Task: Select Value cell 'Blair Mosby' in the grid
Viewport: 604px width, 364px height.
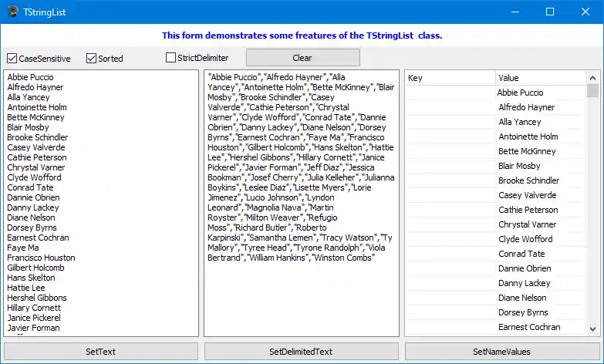Action: coord(541,166)
